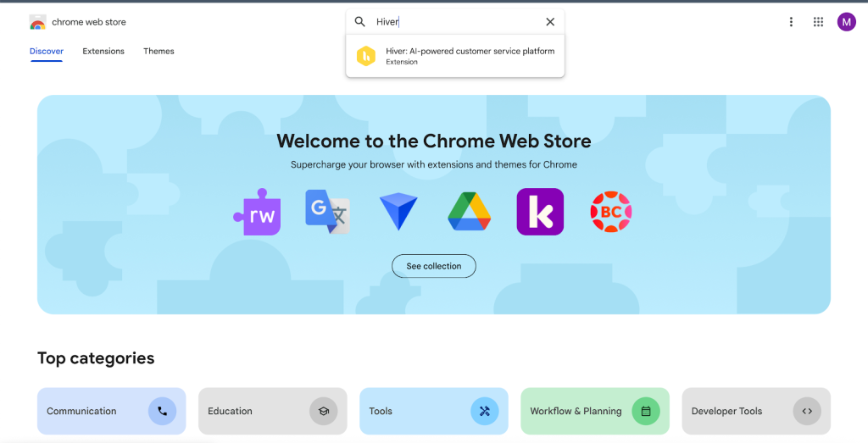Click the Chrome Web Store logo
This screenshot has height=443, width=868.
[x=38, y=22]
